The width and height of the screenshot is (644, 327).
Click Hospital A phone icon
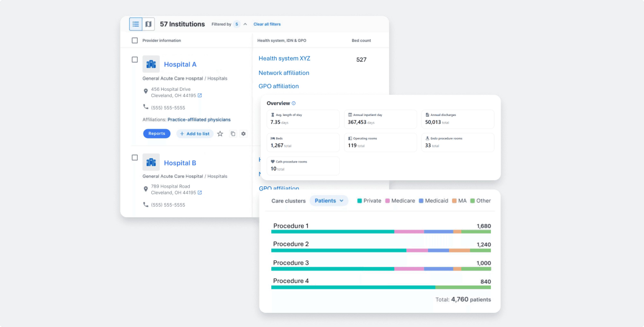pos(146,107)
